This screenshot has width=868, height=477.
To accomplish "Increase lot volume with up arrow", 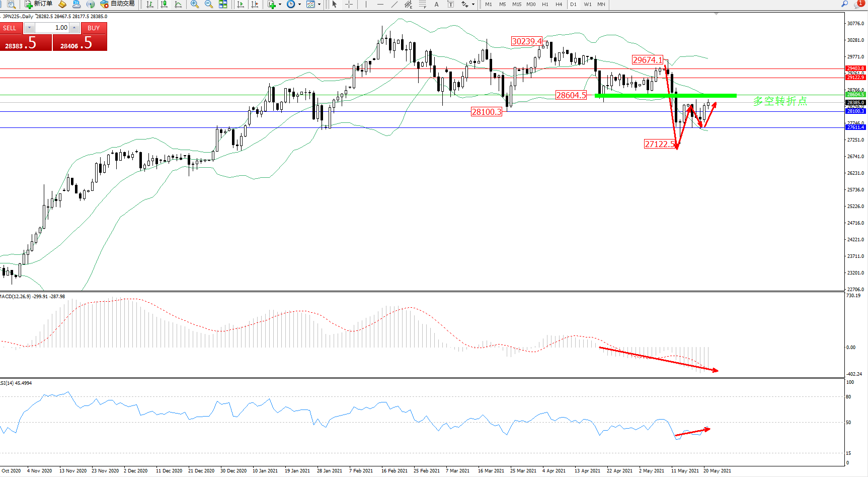I will click(x=74, y=28).
